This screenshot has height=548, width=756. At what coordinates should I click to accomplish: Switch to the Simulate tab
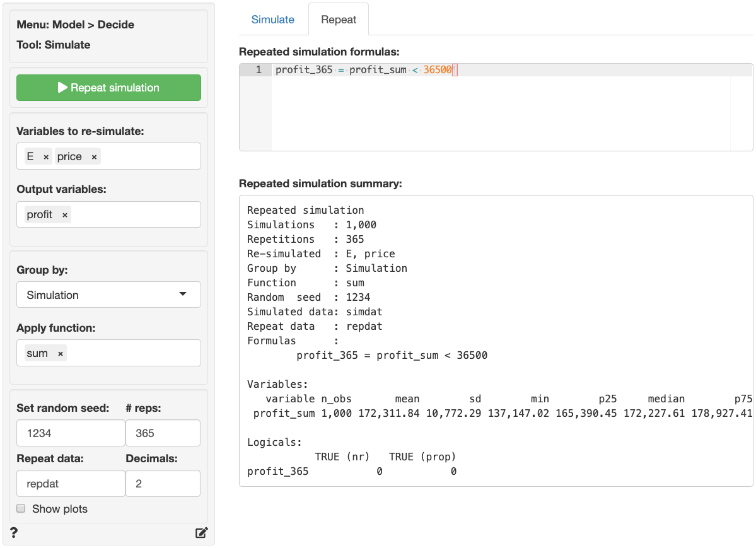click(272, 20)
